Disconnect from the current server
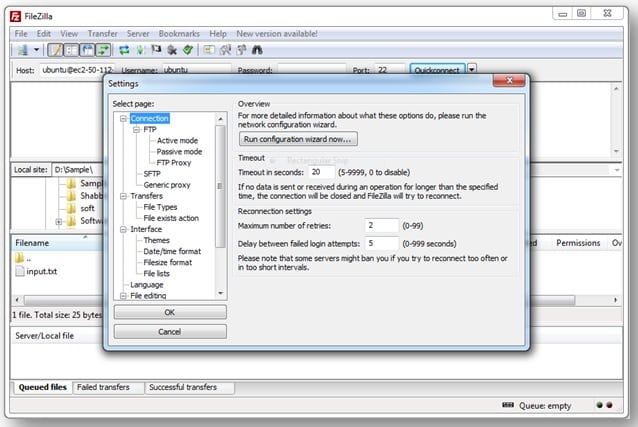638x427 pixels. coord(172,50)
